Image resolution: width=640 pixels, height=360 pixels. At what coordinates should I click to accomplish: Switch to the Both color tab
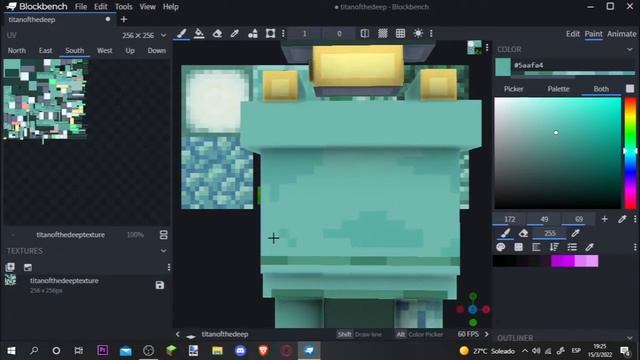601,89
